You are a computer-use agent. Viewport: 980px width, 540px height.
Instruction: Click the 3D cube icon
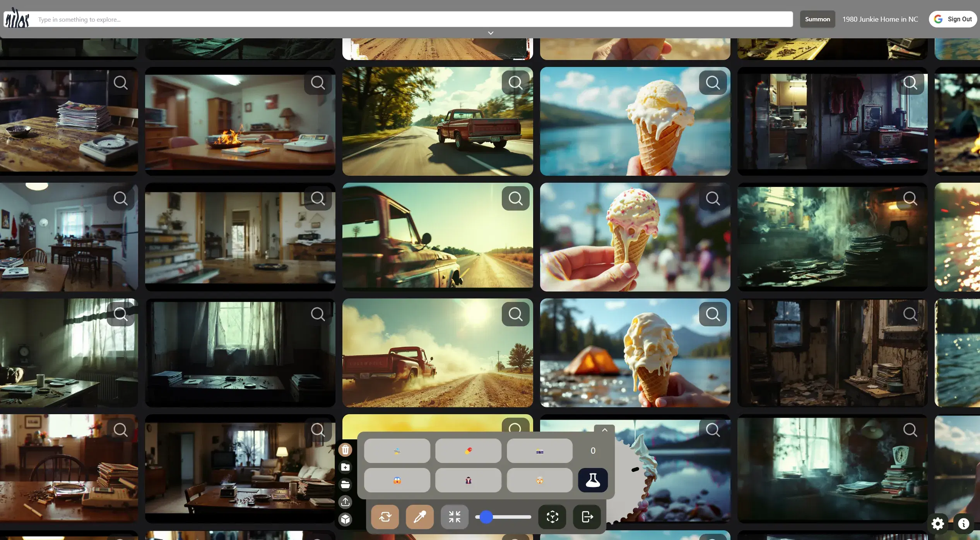(345, 519)
